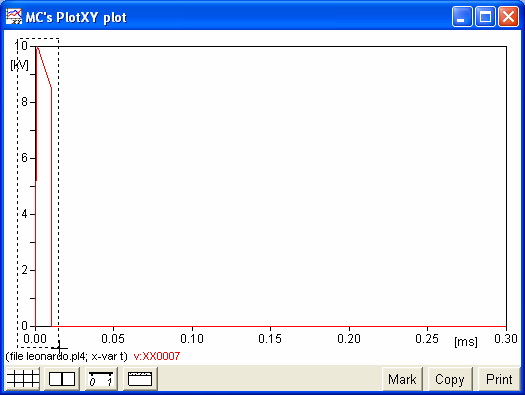Click the [ms] x-axis unit label
525x395 pixels.
466,342
